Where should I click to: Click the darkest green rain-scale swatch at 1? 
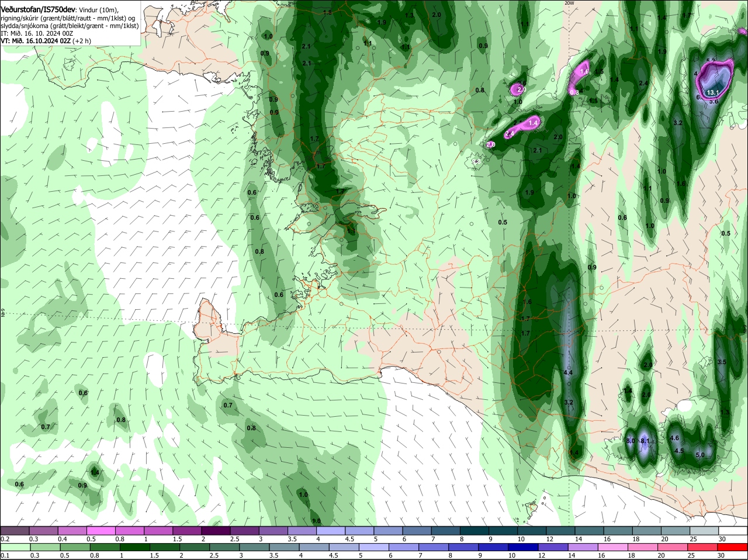pos(134,547)
